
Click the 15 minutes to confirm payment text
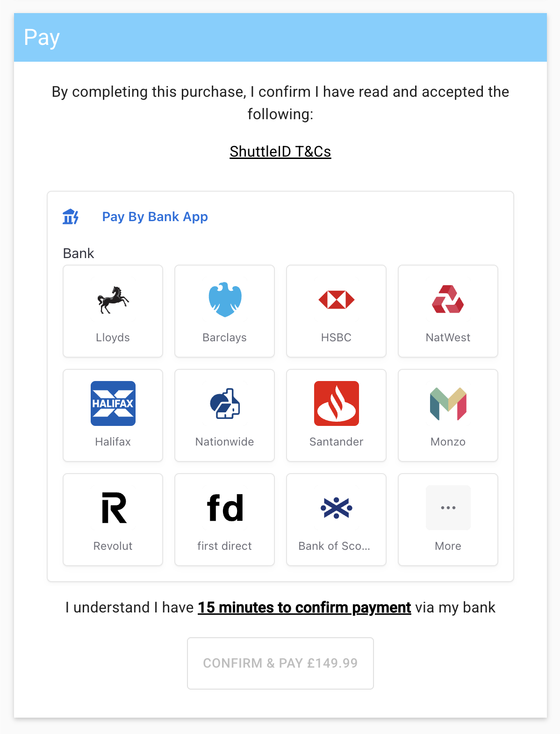coord(304,607)
